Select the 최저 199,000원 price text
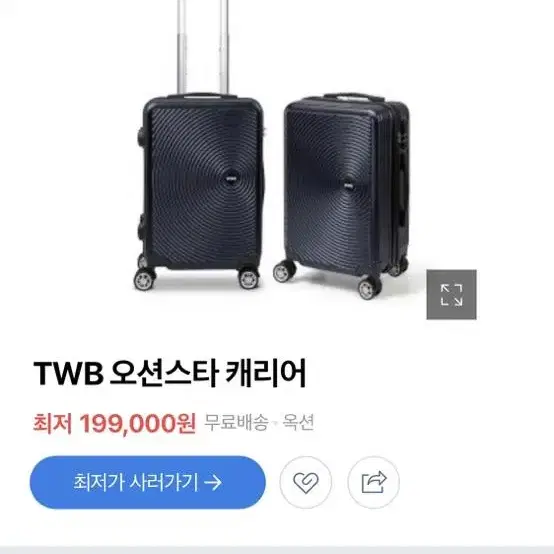The height and width of the screenshot is (554, 554). tap(114, 423)
